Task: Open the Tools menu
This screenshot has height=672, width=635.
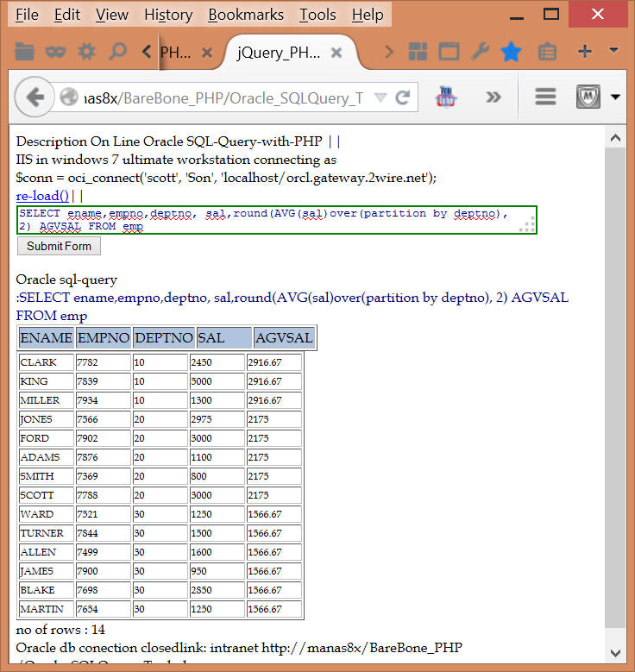Action: (317, 15)
